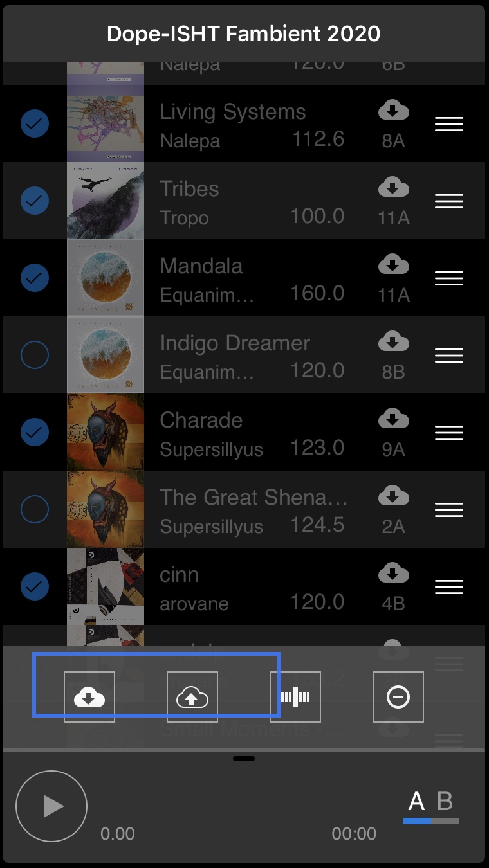Tap the remove (minus circle) icon
Image resolution: width=489 pixels, height=868 pixels.
pyautogui.click(x=398, y=697)
